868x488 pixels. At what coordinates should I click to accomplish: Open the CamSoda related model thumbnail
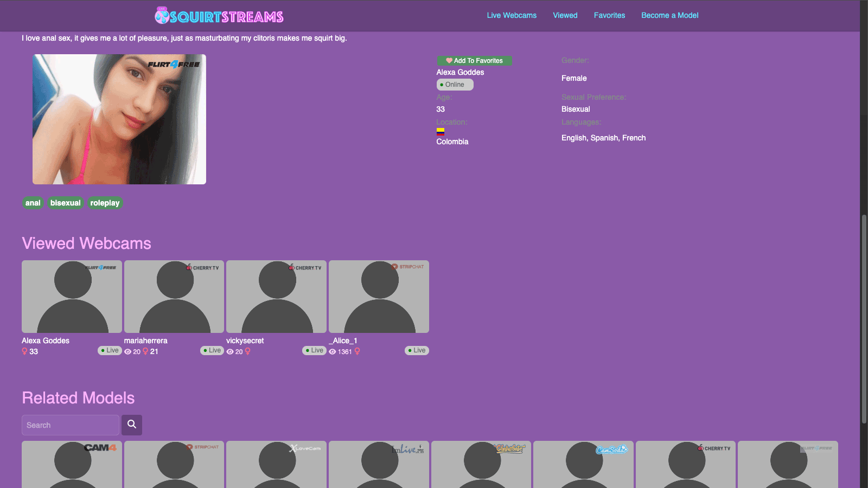point(583,465)
